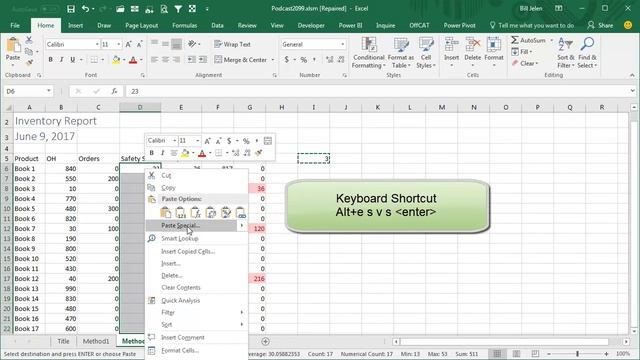640x360 pixels.
Task: Increase font size with ribbon A icon
Action: pyautogui.click(x=128, y=44)
